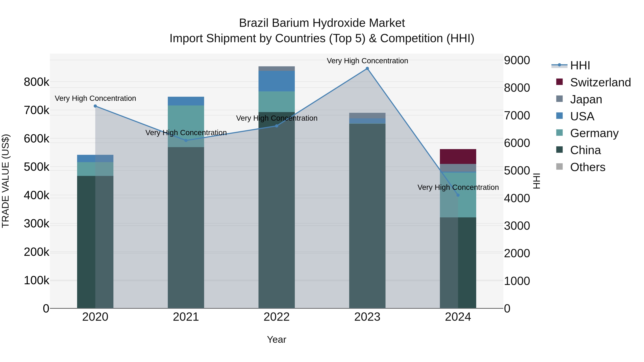This screenshot has width=644, height=362.
Task: Click the Japan legend color swatch
Action: [560, 99]
